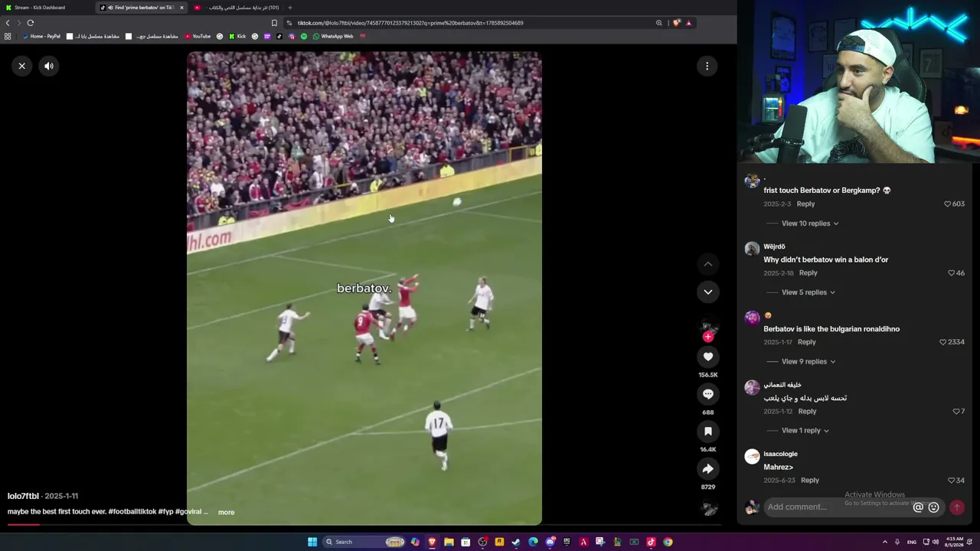Open Steam from the taskbar
Viewport: 980px width, 551px height.
coord(516,542)
